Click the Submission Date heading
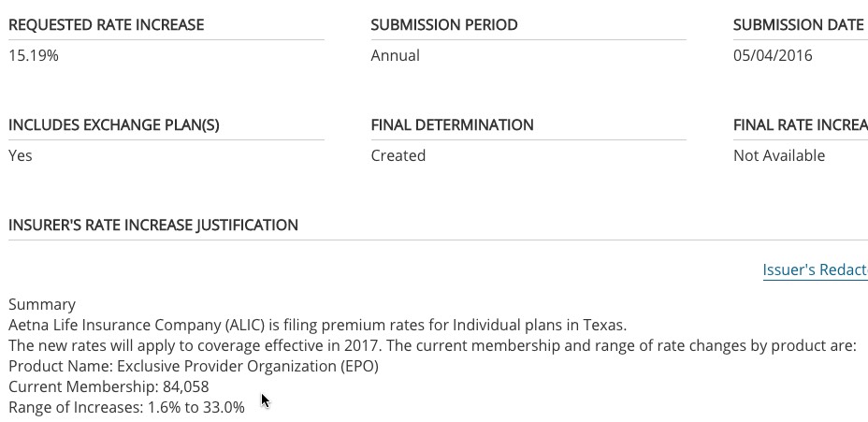This screenshot has height=422, width=868. [798, 25]
